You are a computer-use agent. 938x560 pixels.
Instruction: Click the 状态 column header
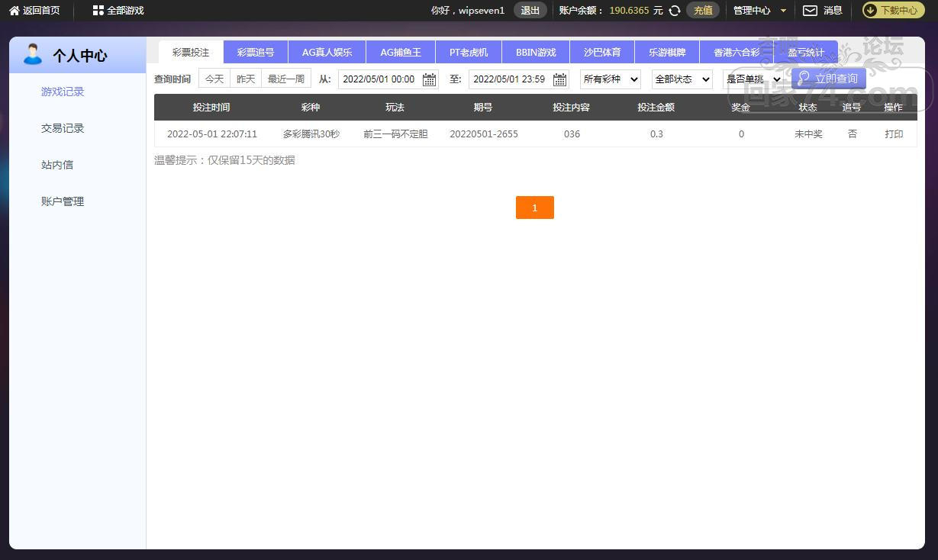pyautogui.click(x=808, y=107)
